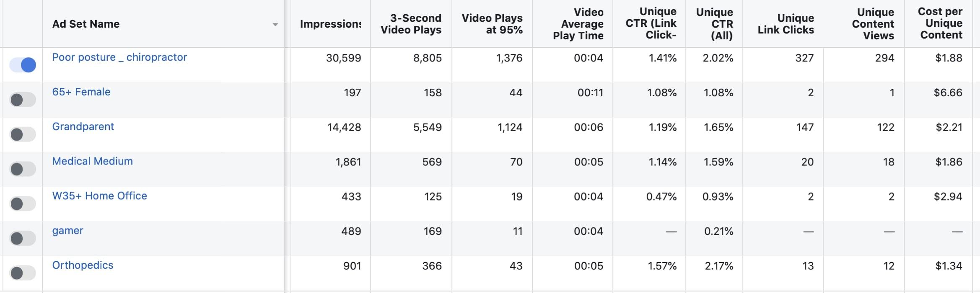
Task: Open the Poor posture _ chiropractor ad set
Action: (119, 57)
